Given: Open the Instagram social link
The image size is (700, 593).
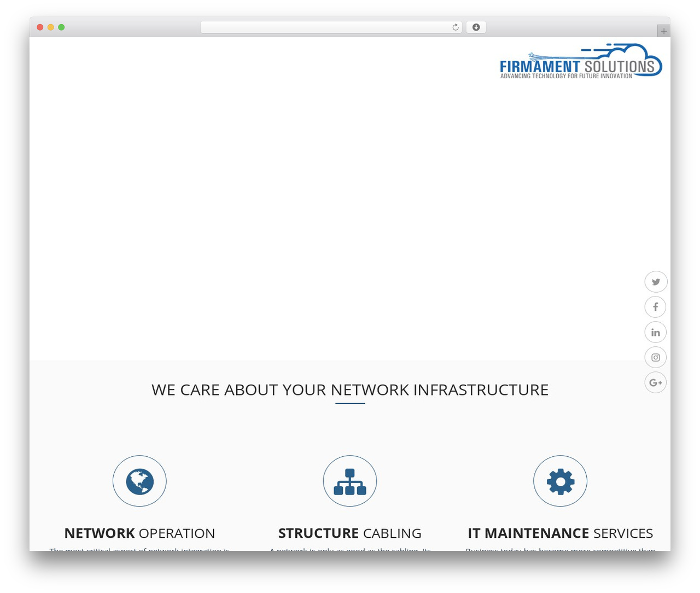Looking at the screenshot, I should click(656, 357).
